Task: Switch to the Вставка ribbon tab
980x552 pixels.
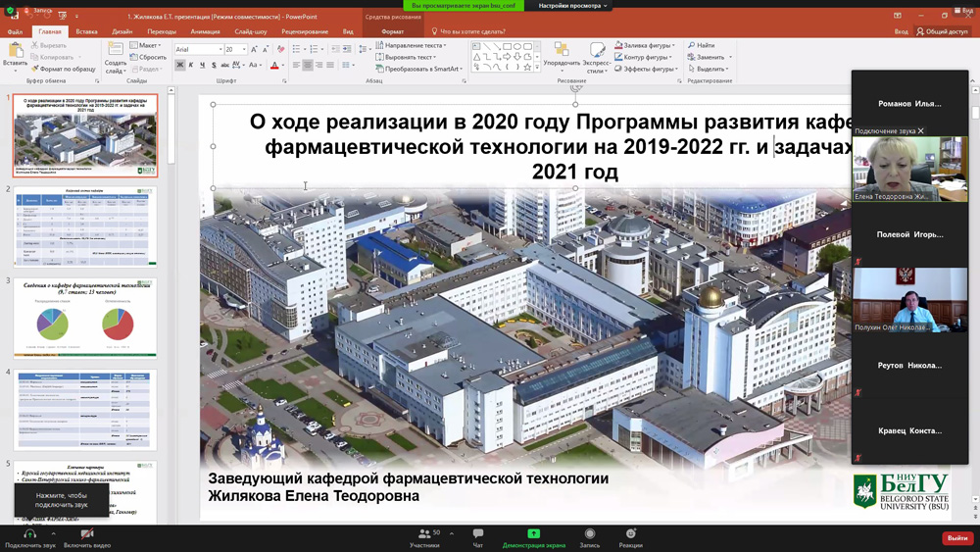Action: click(86, 31)
